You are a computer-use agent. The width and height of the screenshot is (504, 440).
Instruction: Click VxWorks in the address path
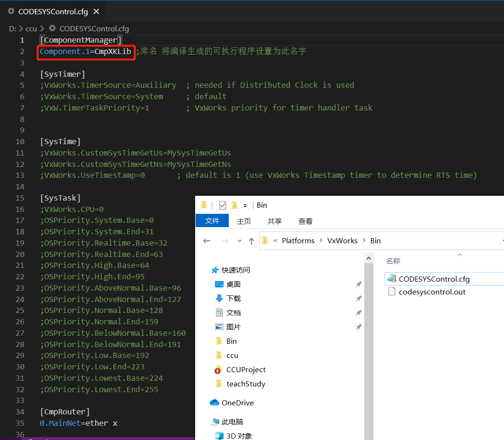342,240
